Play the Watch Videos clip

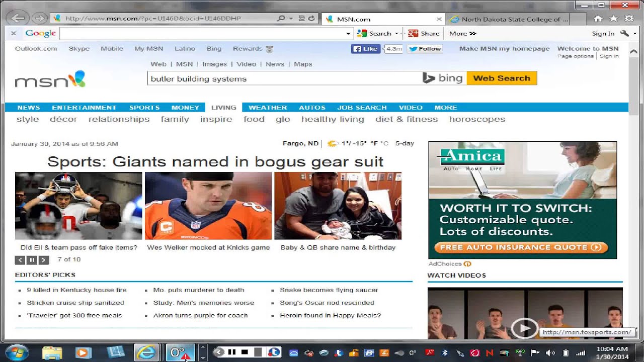[x=524, y=328]
